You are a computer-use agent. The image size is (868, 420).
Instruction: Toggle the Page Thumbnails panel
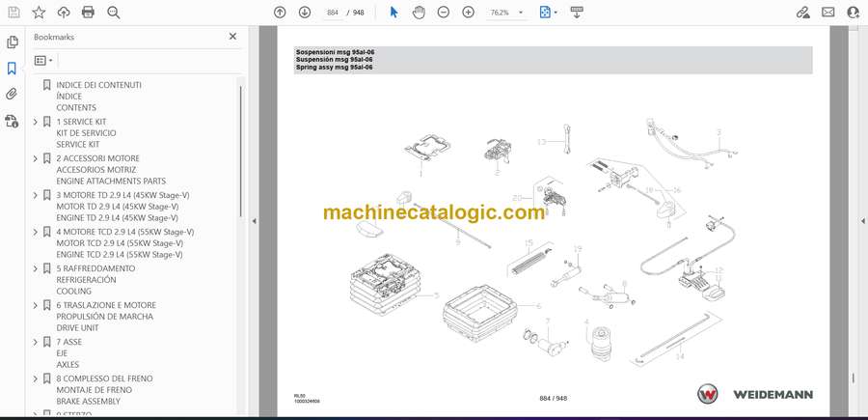click(13, 42)
